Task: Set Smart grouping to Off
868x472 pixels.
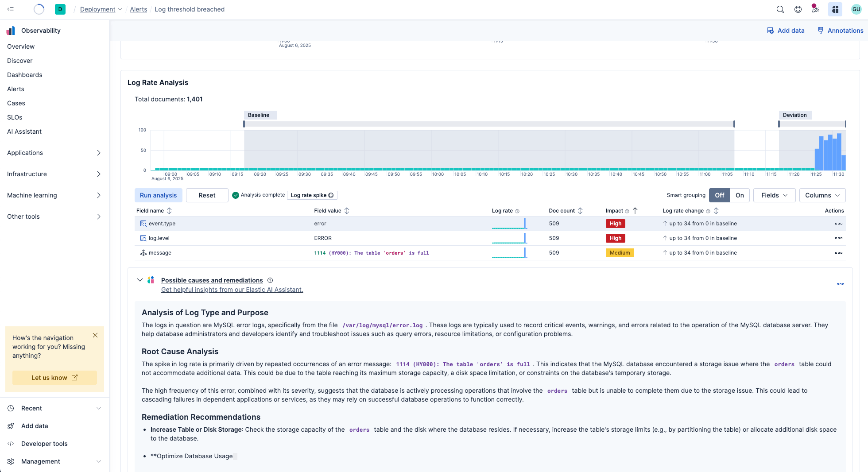Action: click(x=720, y=195)
